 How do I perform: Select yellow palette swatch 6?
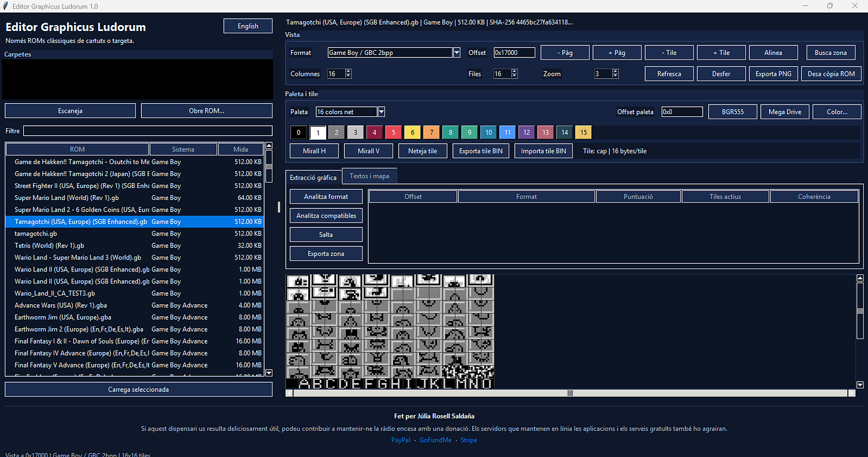(x=413, y=132)
